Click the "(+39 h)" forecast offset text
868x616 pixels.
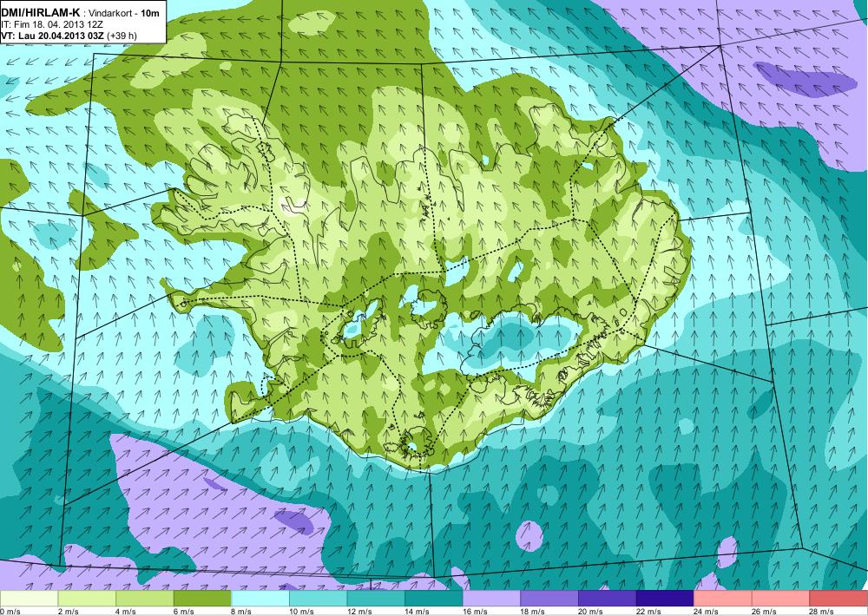click(x=122, y=36)
